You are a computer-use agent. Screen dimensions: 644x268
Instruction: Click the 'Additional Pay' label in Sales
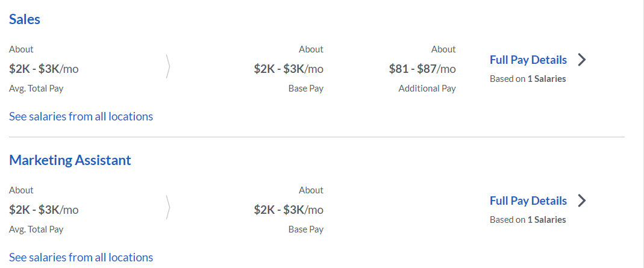(x=427, y=89)
